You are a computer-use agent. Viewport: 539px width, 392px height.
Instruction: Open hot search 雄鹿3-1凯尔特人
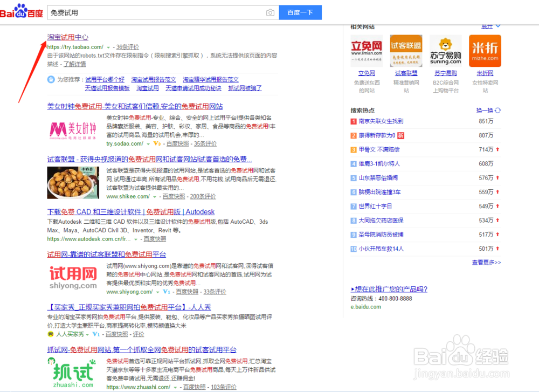point(379,164)
